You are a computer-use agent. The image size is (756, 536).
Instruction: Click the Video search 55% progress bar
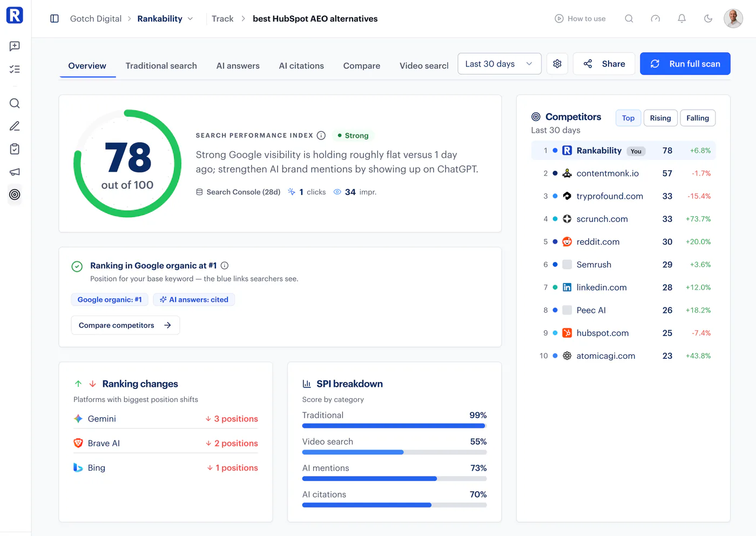coord(394,452)
